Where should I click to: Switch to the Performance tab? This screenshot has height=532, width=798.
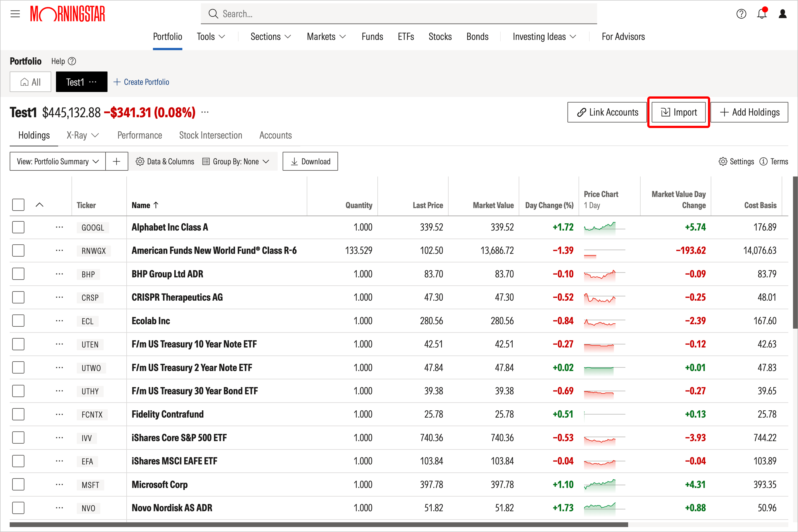tap(139, 135)
